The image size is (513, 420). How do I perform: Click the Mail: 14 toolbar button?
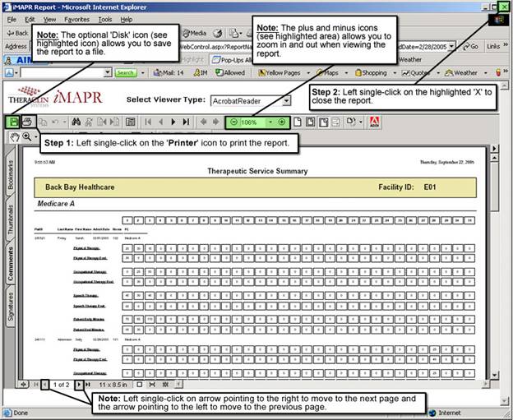click(x=169, y=72)
